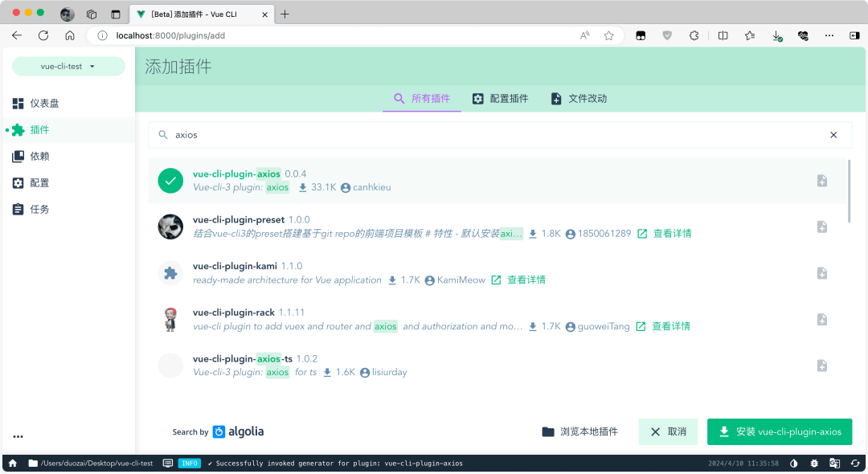Open browser settings and more ellipsis menu
This screenshot has height=474, width=868.
tap(829, 35)
